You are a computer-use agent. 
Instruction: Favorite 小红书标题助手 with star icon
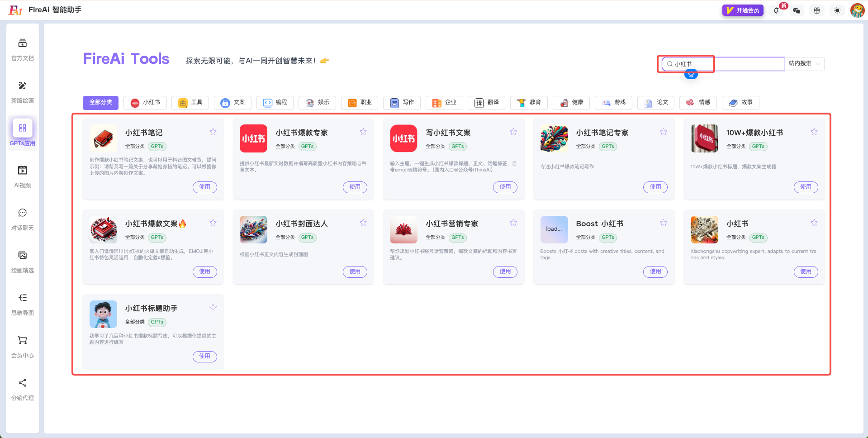(x=213, y=307)
